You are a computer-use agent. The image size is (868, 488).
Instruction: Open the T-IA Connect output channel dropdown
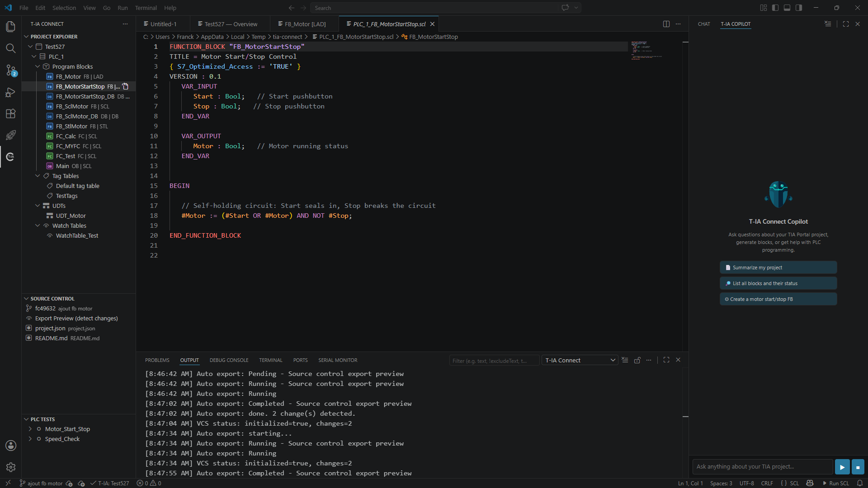[x=580, y=360]
